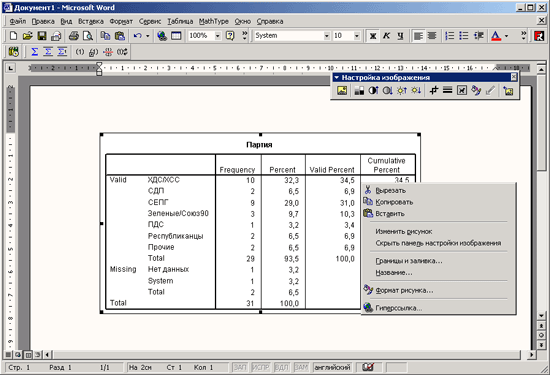Toggle Underline formatting
The height and width of the screenshot is (375, 550).
coord(400,36)
